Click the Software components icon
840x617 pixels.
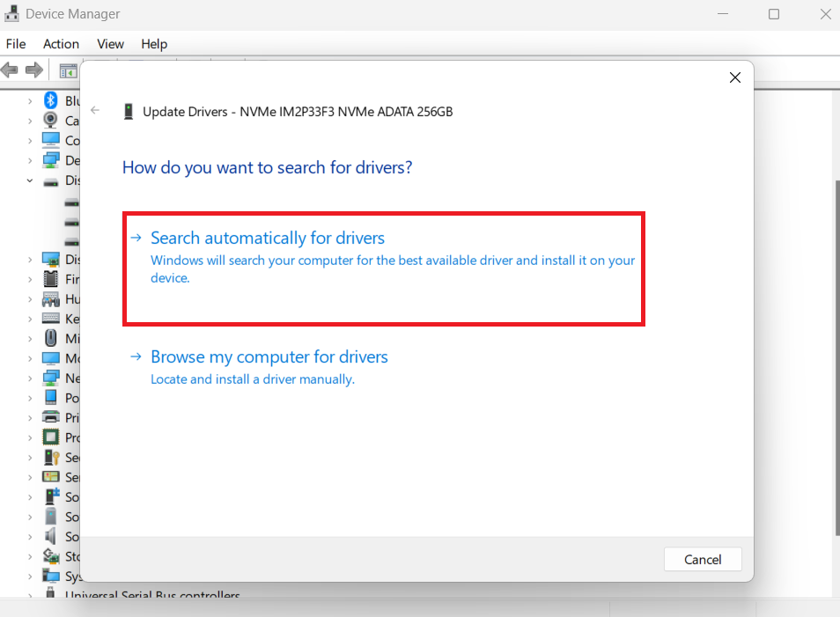click(52, 496)
